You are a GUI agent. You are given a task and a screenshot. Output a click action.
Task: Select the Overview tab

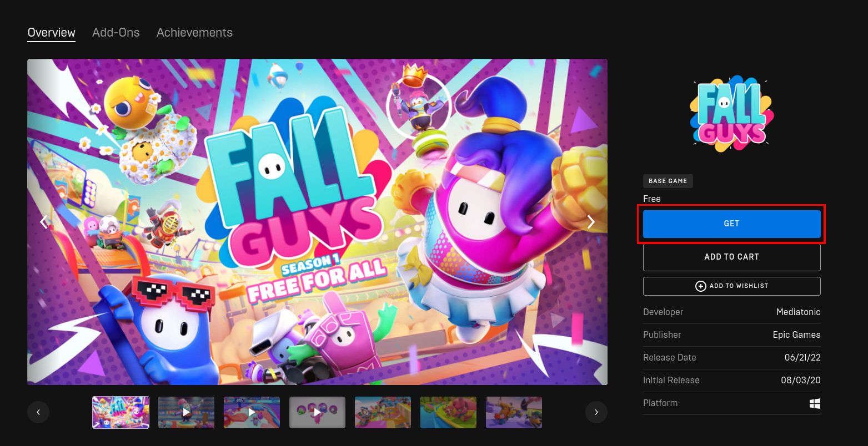[51, 32]
